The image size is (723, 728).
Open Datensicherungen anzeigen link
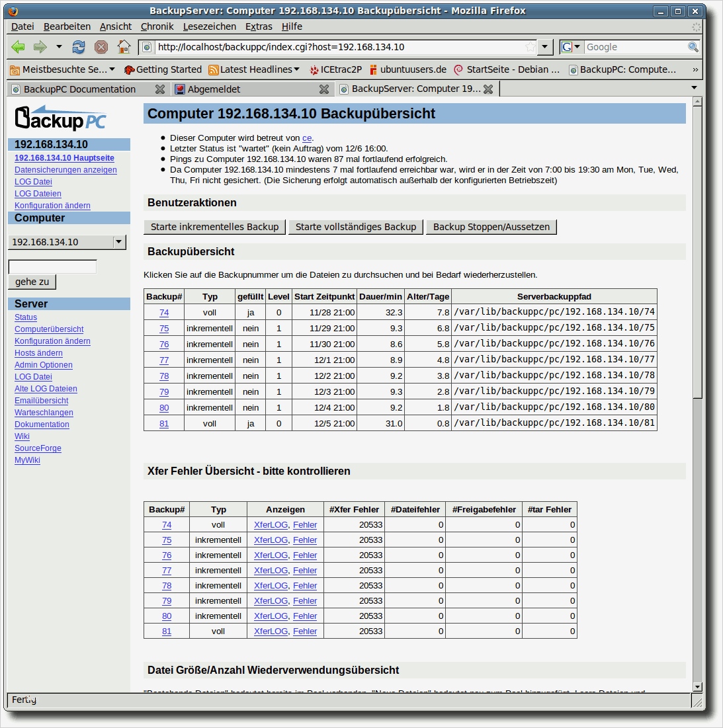65,170
